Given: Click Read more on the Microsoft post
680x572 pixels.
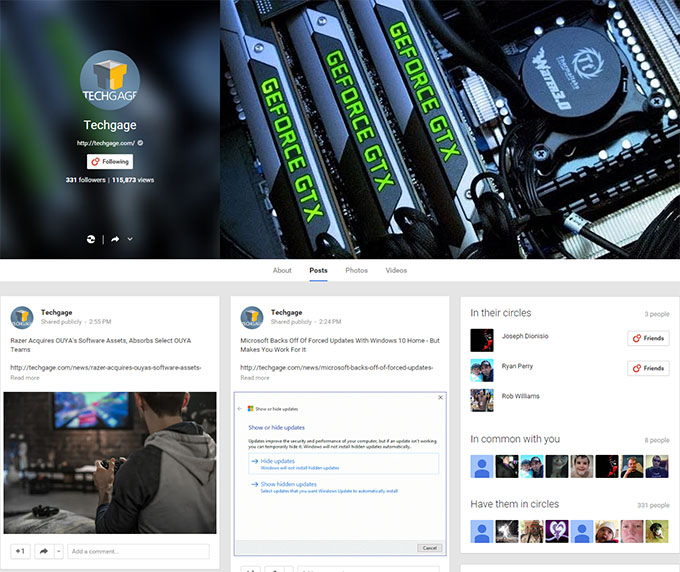Looking at the screenshot, I should pyautogui.click(x=255, y=378).
